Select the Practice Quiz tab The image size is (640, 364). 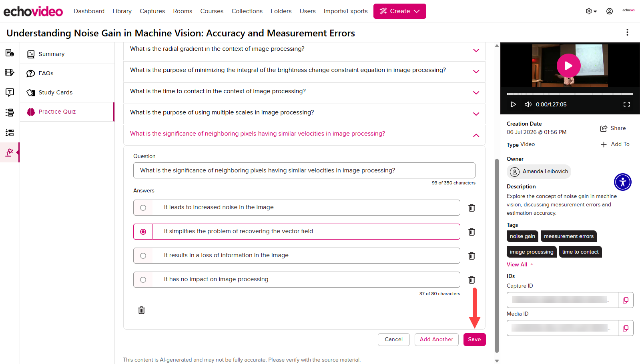(67, 112)
